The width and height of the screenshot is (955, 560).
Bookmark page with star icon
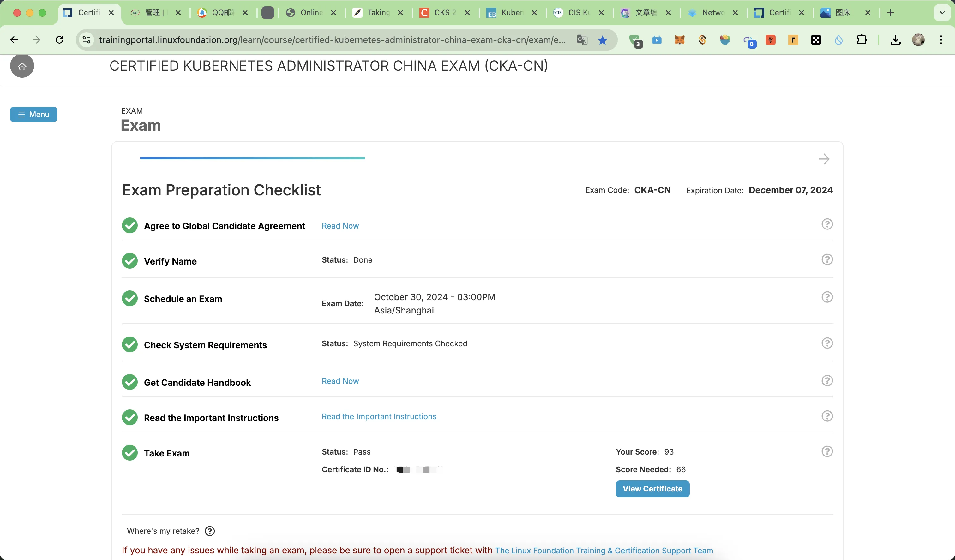(603, 40)
